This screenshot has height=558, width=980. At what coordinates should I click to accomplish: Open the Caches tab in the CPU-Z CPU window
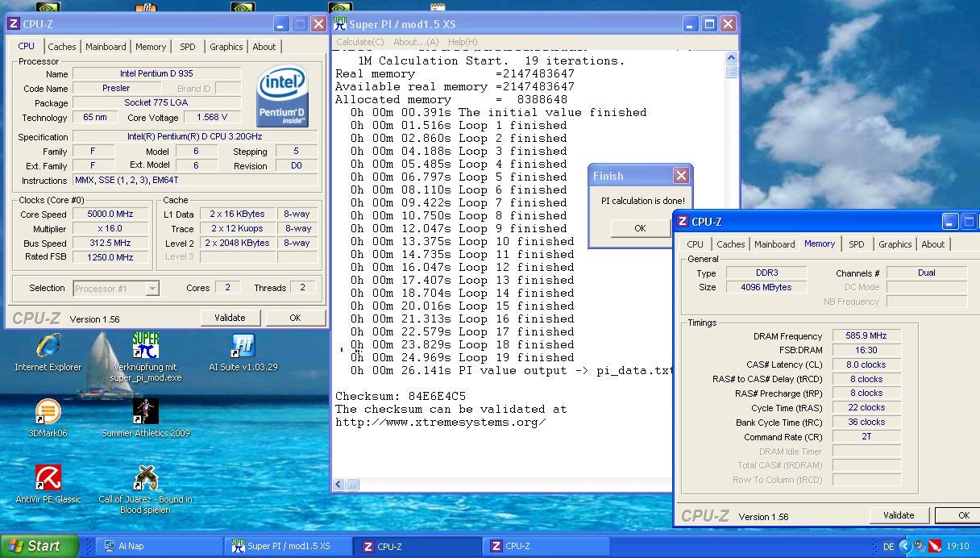click(x=62, y=47)
